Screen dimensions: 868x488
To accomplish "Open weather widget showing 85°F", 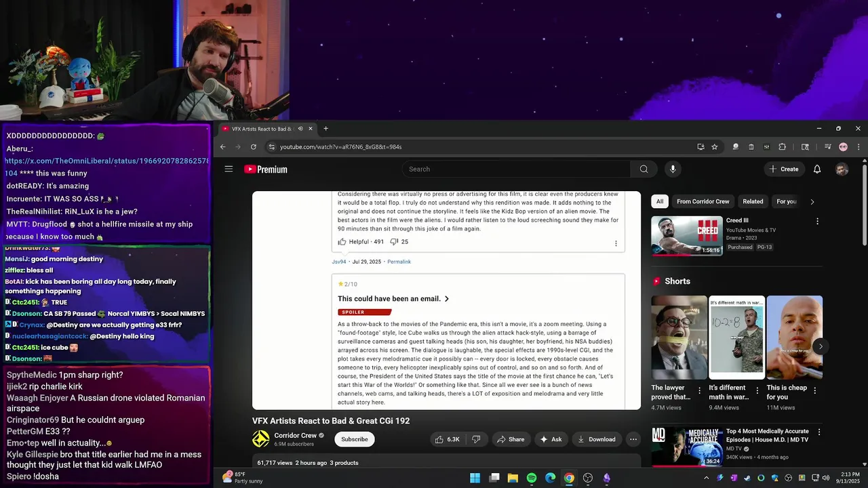I will [244, 478].
